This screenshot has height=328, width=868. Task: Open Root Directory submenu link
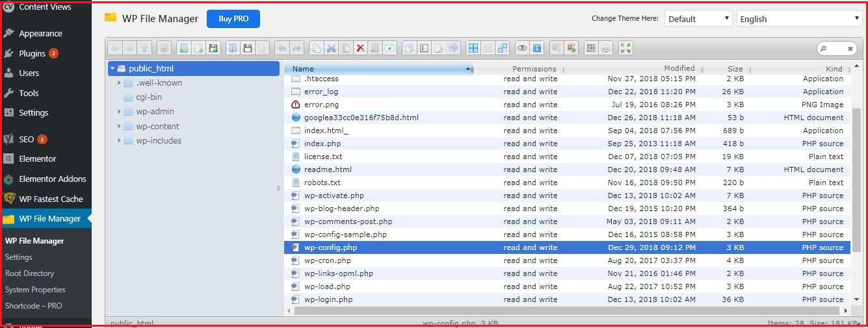tap(30, 273)
